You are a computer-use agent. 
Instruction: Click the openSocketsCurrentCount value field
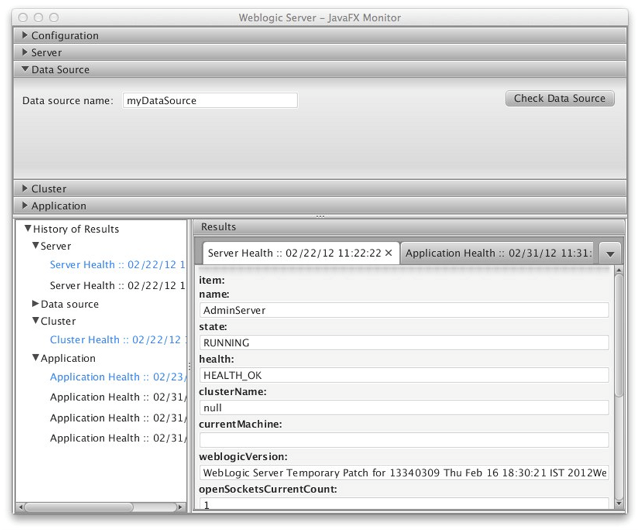pyautogui.click(x=404, y=504)
